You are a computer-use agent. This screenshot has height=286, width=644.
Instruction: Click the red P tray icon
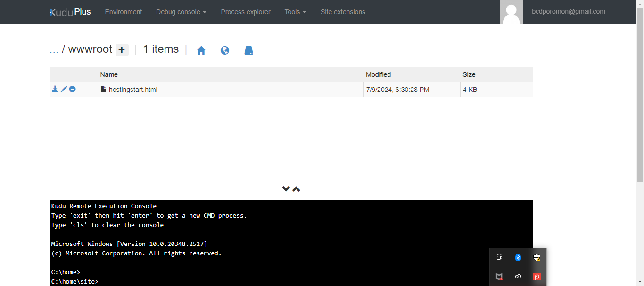pos(537,277)
